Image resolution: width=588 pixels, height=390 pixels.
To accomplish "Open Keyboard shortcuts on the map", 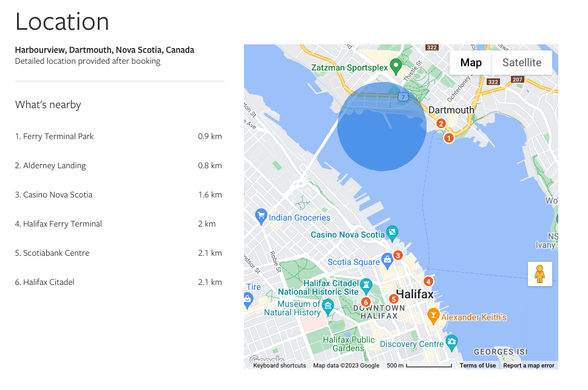I will point(279,366).
